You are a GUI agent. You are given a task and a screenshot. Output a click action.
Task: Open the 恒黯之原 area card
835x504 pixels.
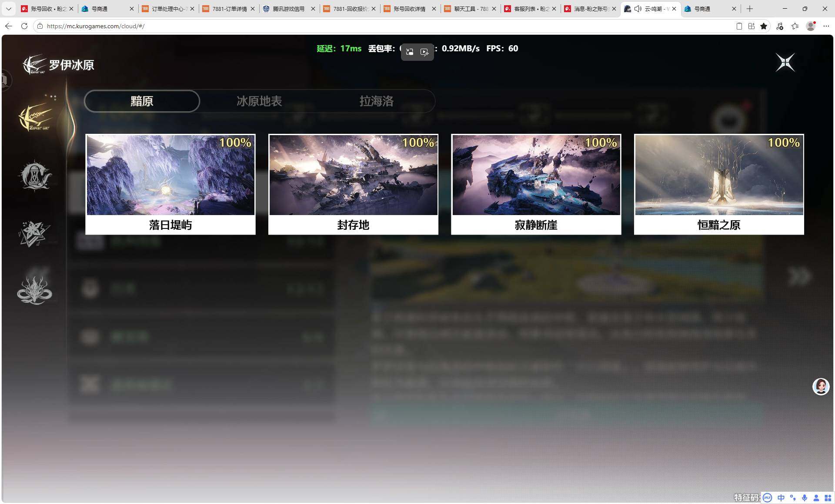[719, 184]
